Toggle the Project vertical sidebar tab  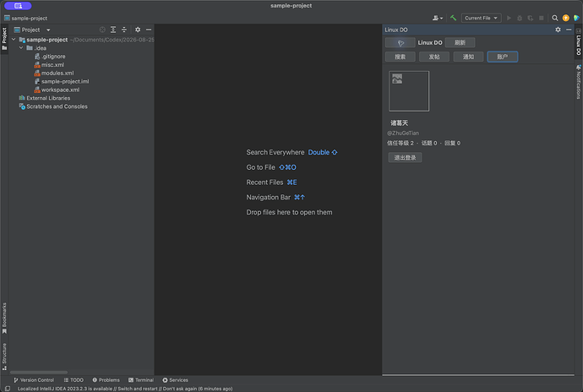point(4,39)
